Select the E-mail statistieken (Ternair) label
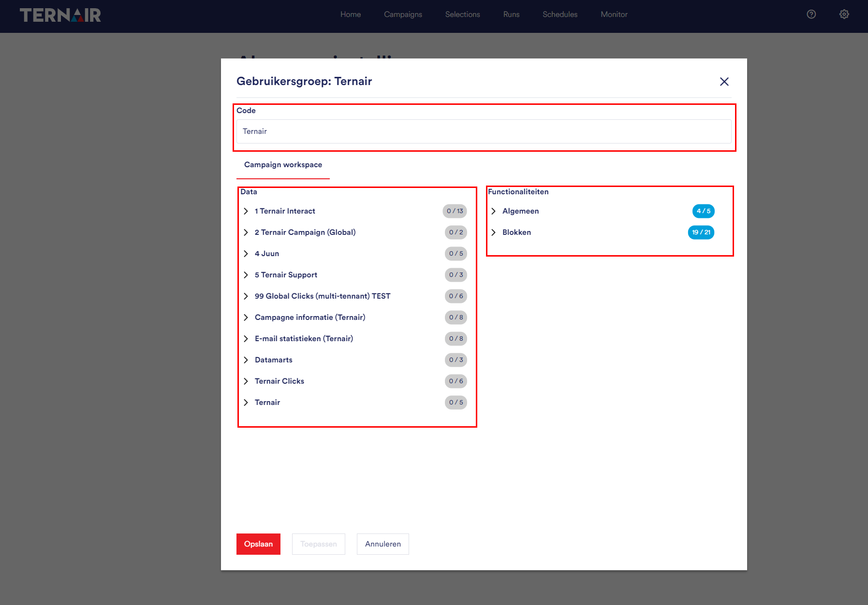 coord(304,339)
